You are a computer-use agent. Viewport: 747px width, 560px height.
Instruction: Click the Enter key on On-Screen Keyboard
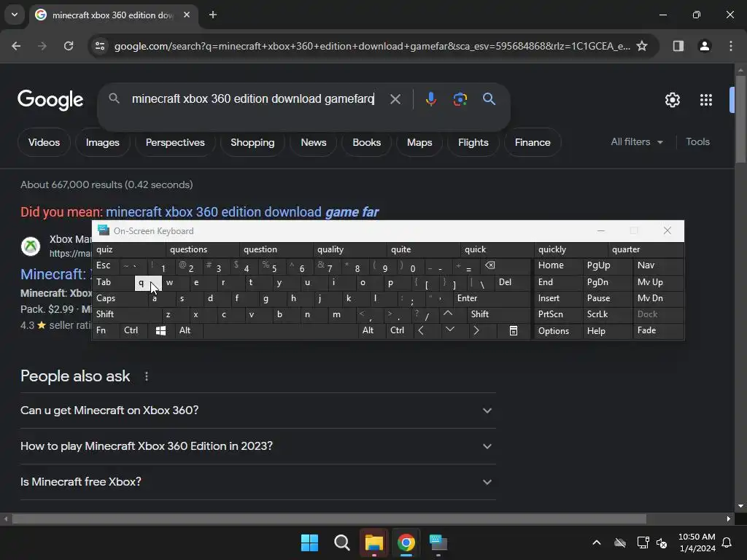click(491, 298)
